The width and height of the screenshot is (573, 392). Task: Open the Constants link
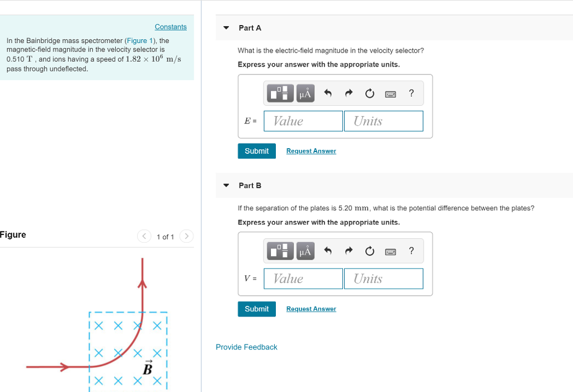click(x=171, y=26)
